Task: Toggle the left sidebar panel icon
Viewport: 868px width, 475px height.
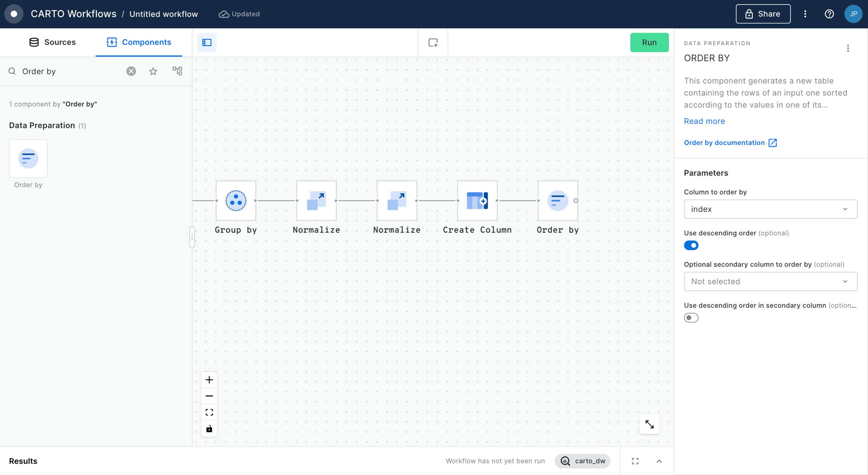Action: [207, 42]
